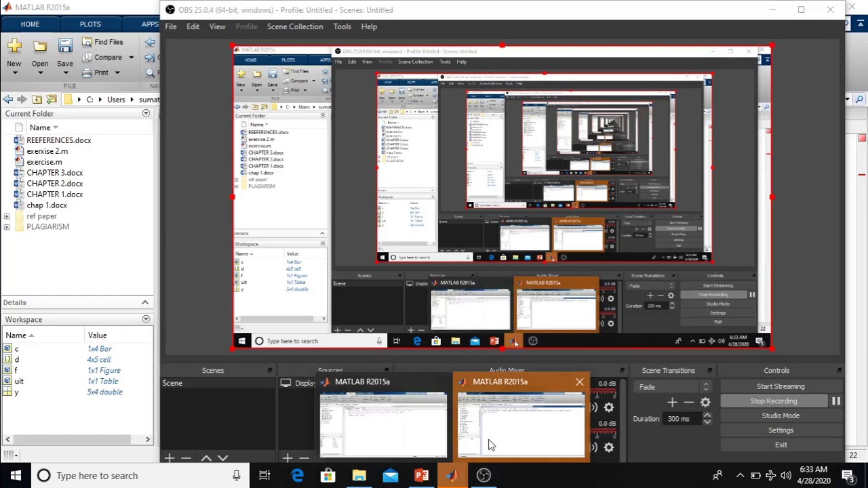Open the dropdown arrow under Open
Image resolution: width=868 pixels, height=488 pixels.
pyautogui.click(x=40, y=73)
